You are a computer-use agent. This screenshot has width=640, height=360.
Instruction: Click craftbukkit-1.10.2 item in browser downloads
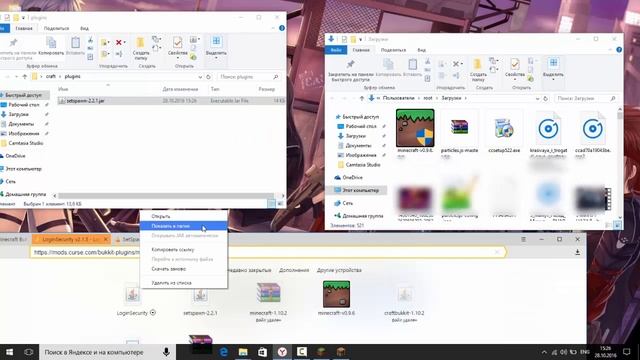(404, 302)
